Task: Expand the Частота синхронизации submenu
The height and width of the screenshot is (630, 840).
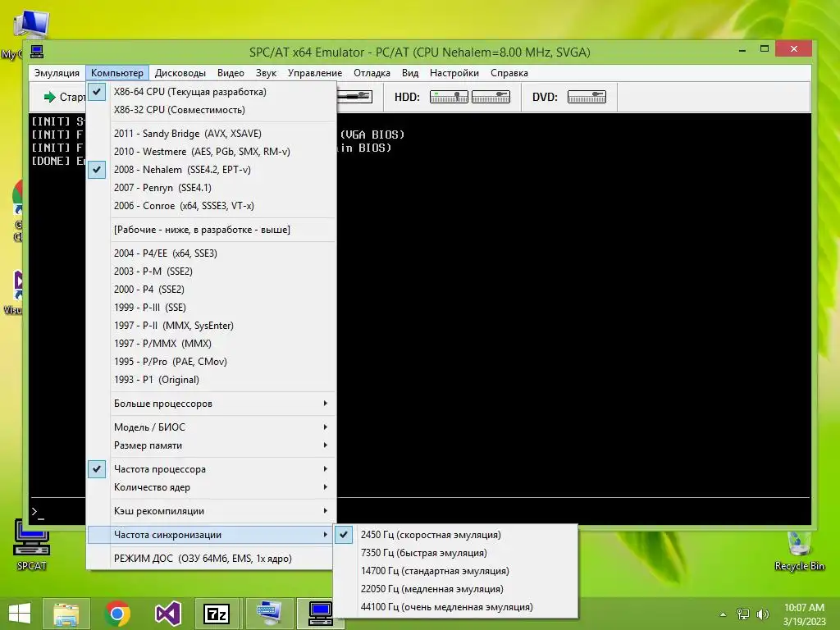Action: coord(211,535)
